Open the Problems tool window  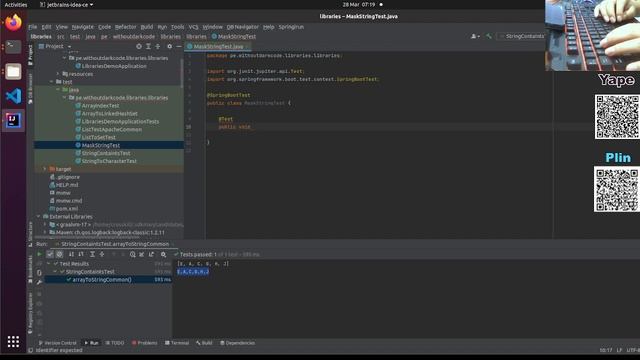pos(144,343)
